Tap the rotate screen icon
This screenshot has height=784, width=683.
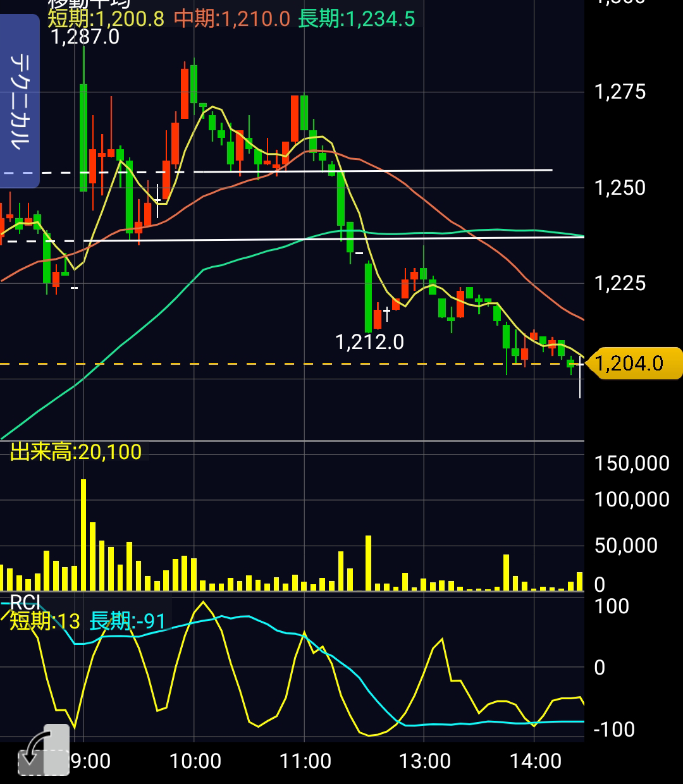pos(43,750)
